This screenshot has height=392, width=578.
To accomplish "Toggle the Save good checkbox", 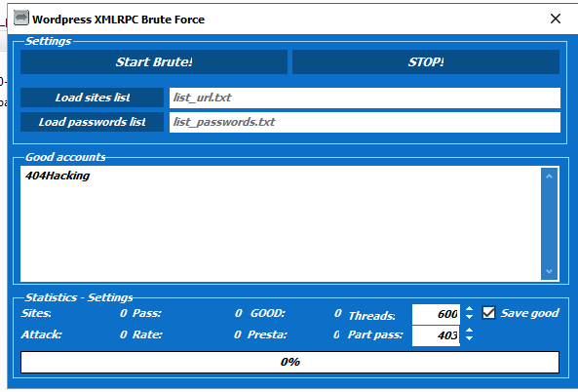I will tap(488, 313).
